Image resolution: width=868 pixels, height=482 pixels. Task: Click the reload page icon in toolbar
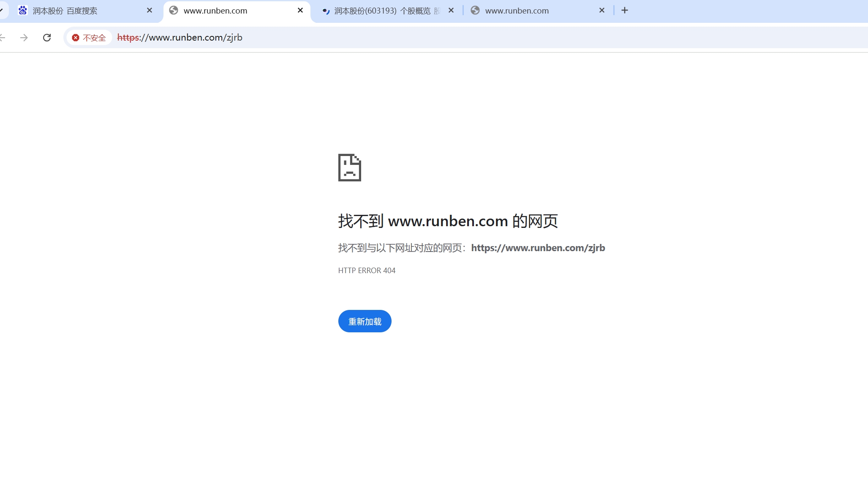[x=47, y=38]
